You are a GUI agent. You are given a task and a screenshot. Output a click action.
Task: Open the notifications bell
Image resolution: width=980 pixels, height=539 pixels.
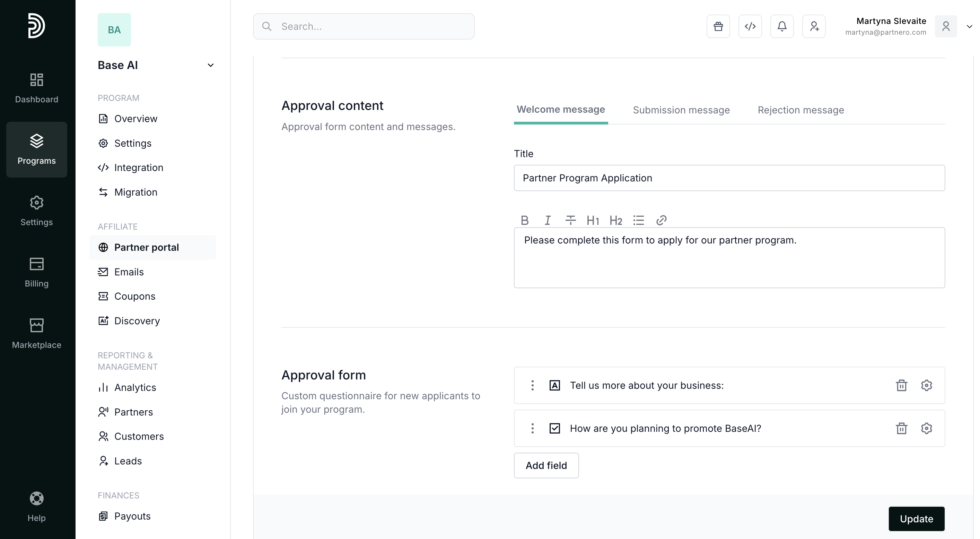(x=782, y=26)
